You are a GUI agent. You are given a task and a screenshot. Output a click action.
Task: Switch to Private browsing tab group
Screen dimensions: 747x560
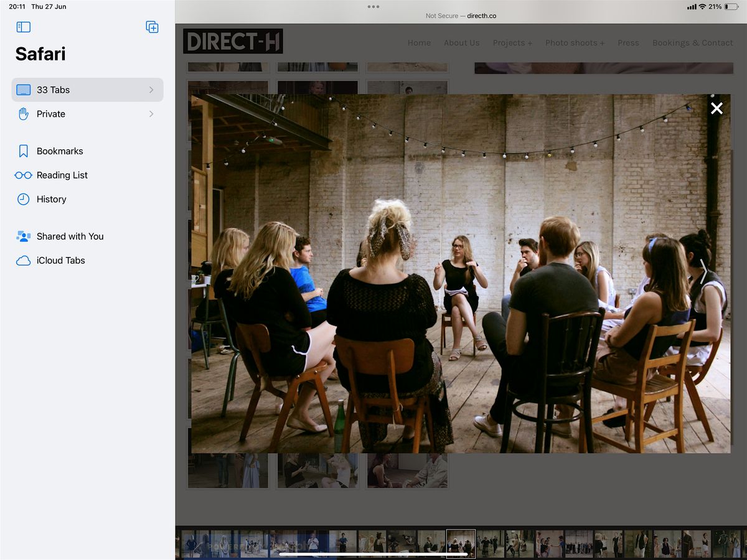[51, 114]
